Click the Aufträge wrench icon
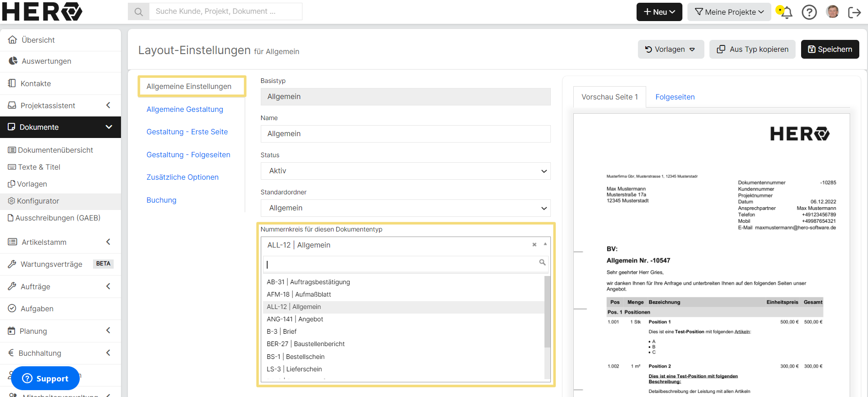 click(12, 287)
